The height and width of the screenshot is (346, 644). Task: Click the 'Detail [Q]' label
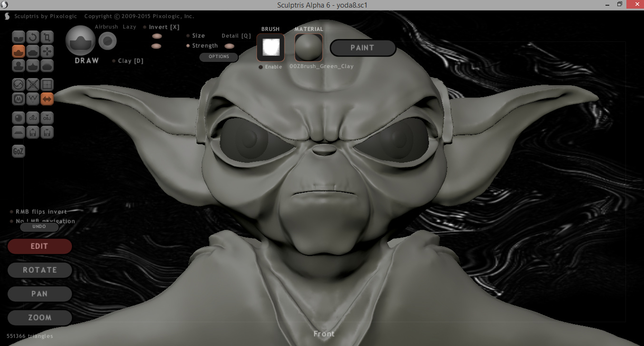236,36
